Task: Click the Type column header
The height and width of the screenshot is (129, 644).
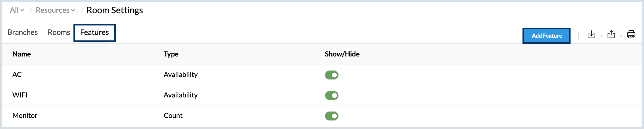Action: tap(171, 54)
